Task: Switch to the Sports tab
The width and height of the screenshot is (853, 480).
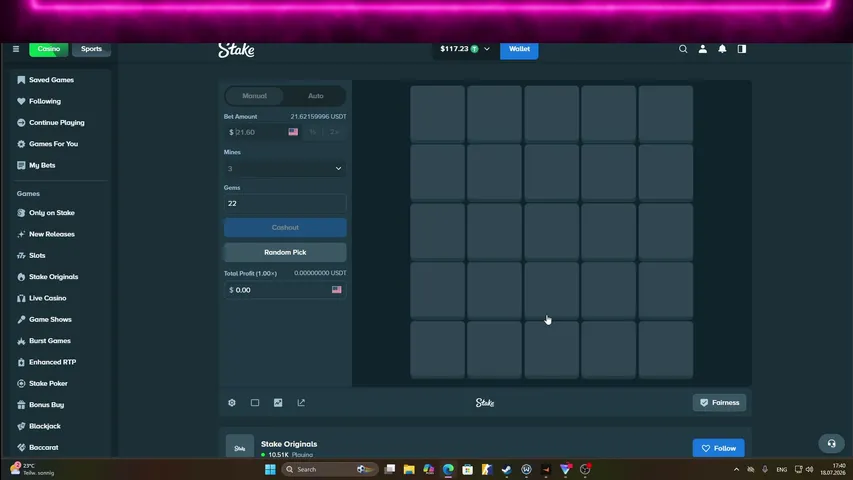Action: point(91,49)
